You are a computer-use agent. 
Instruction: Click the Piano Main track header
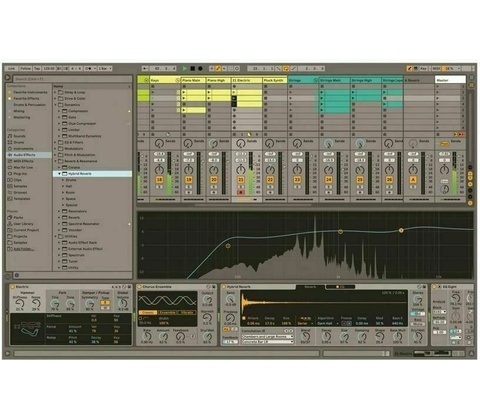click(x=193, y=80)
